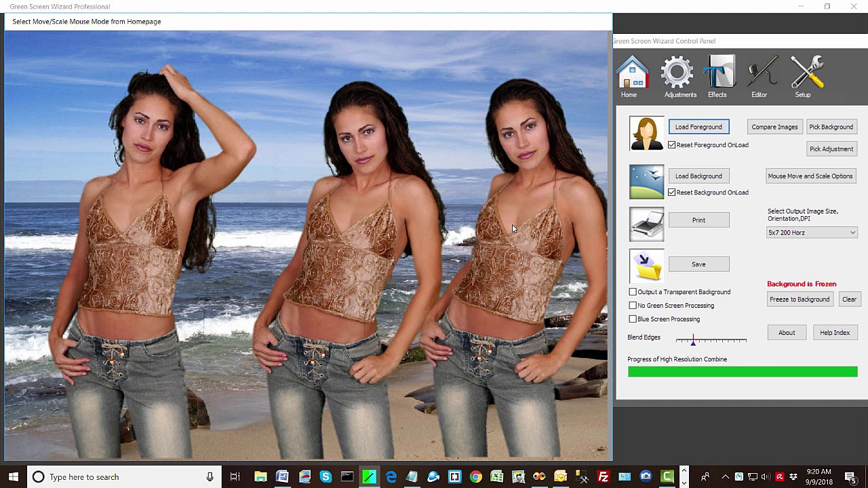Adjust the Blend Edges slider
868x488 pixels.
tap(693, 340)
